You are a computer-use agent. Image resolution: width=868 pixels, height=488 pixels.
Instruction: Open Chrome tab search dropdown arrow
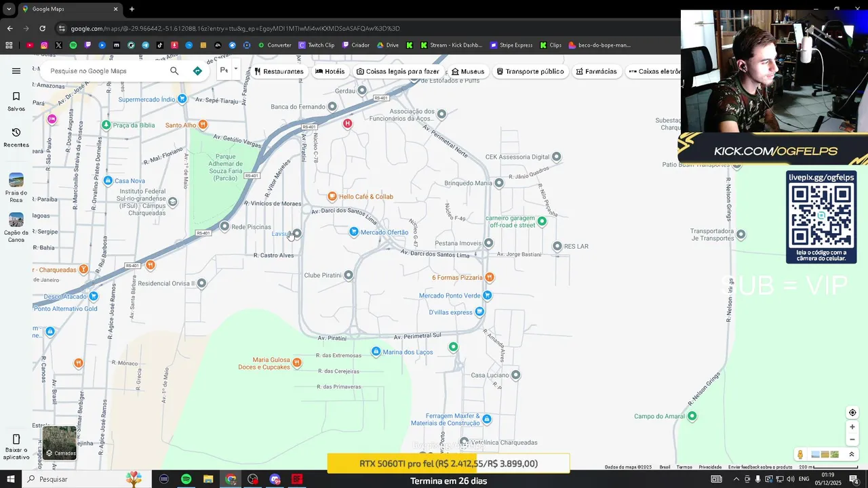9,9
